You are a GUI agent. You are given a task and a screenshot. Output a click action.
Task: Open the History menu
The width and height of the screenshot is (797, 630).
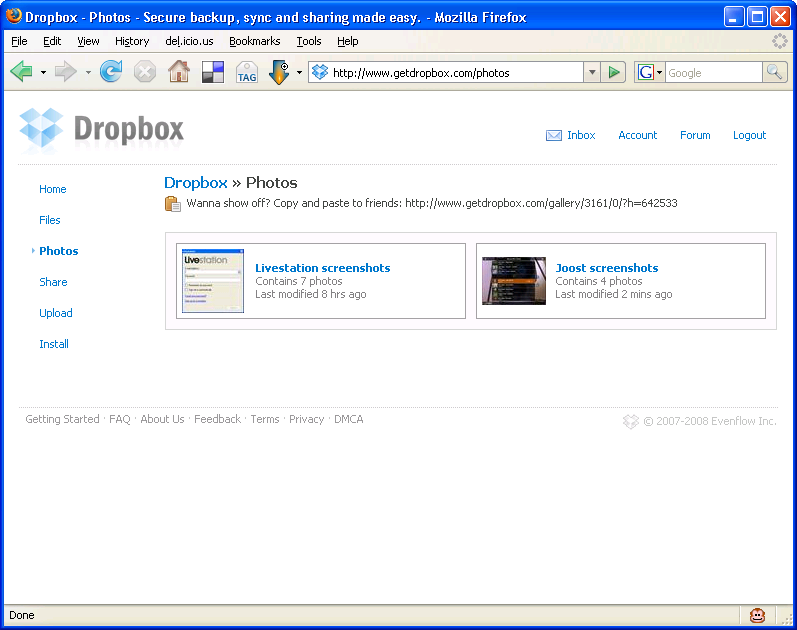[x=132, y=41]
